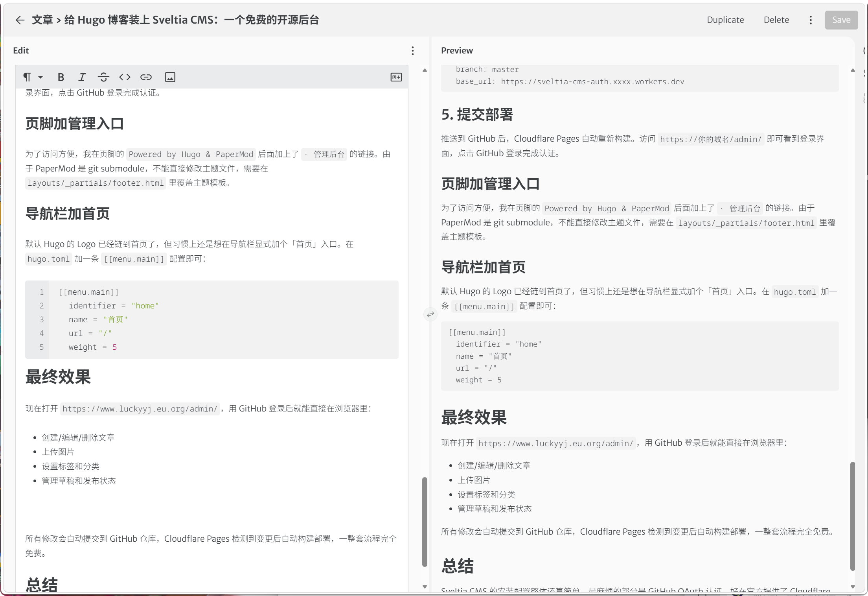Click editor list item 创建/编辑/删除文章
Viewport: 868px width, 596px height.
[78, 437]
